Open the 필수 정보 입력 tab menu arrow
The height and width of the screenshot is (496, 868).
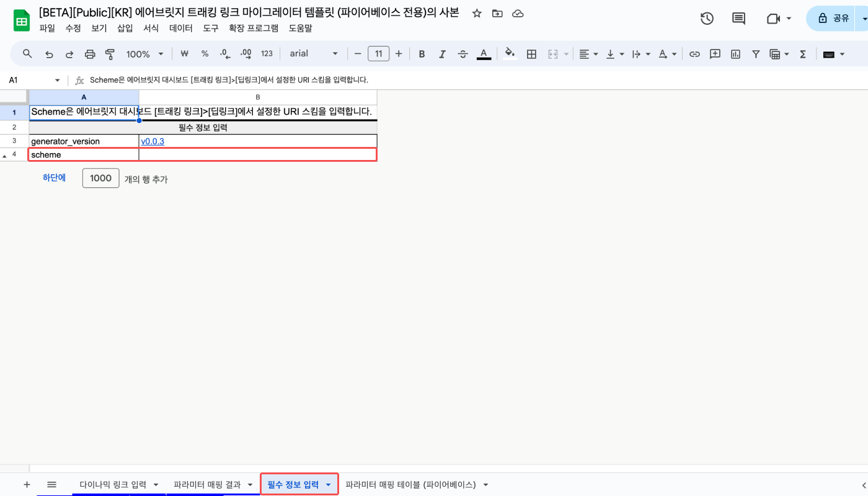pyautogui.click(x=328, y=485)
